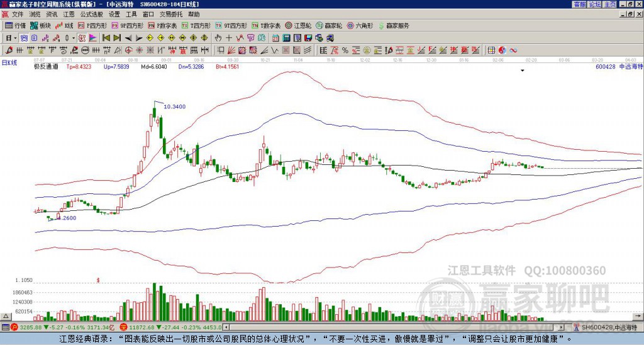Viewport: 644px width, 345px height.
Task: Open the 六角形 hexagon tool
Action: click(360, 25)
